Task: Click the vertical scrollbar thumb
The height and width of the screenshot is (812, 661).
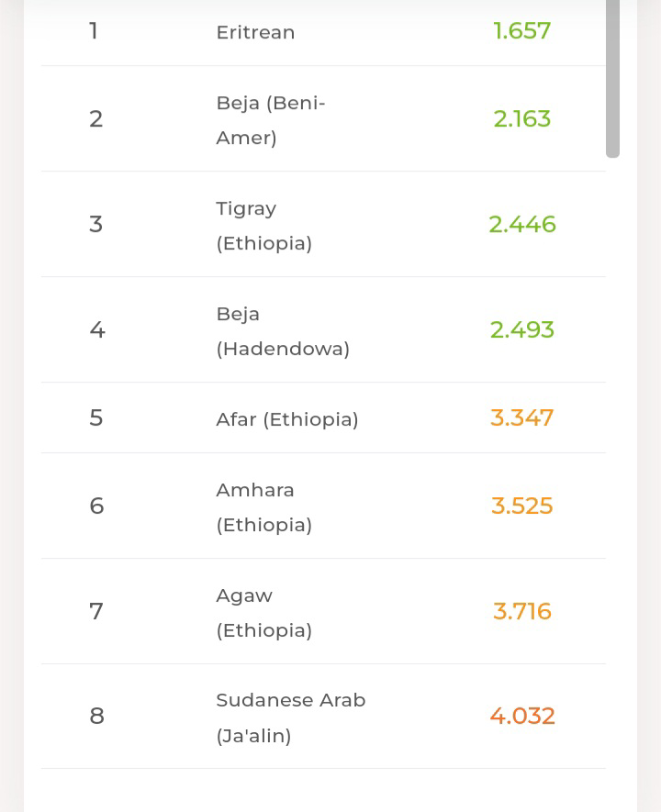Action: (612, 78)
